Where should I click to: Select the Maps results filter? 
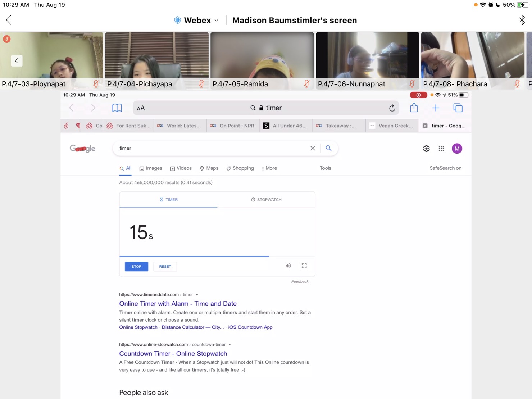pyautogui.click(x=209, y=168)
